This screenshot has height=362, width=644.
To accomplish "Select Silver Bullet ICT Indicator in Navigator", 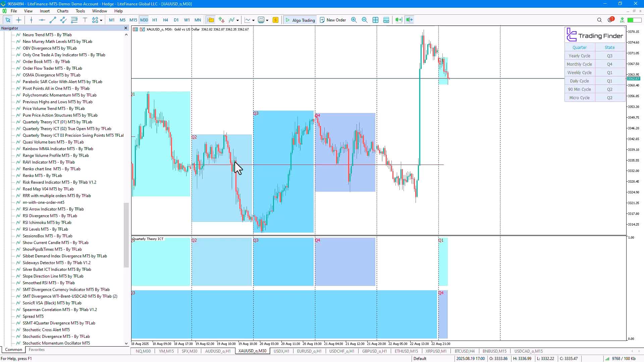I will 57,269.
